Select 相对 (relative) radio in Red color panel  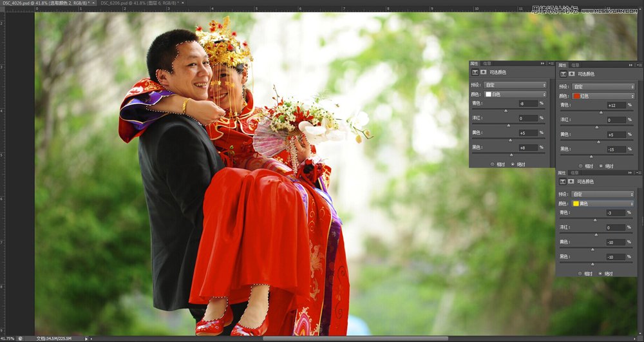(581, 166)
